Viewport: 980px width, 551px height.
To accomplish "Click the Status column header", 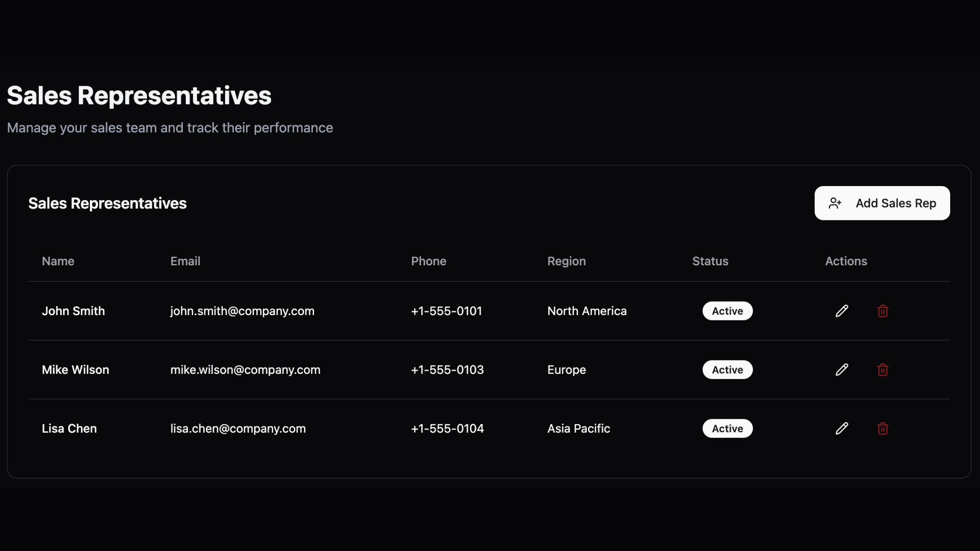I will point(710,261).
